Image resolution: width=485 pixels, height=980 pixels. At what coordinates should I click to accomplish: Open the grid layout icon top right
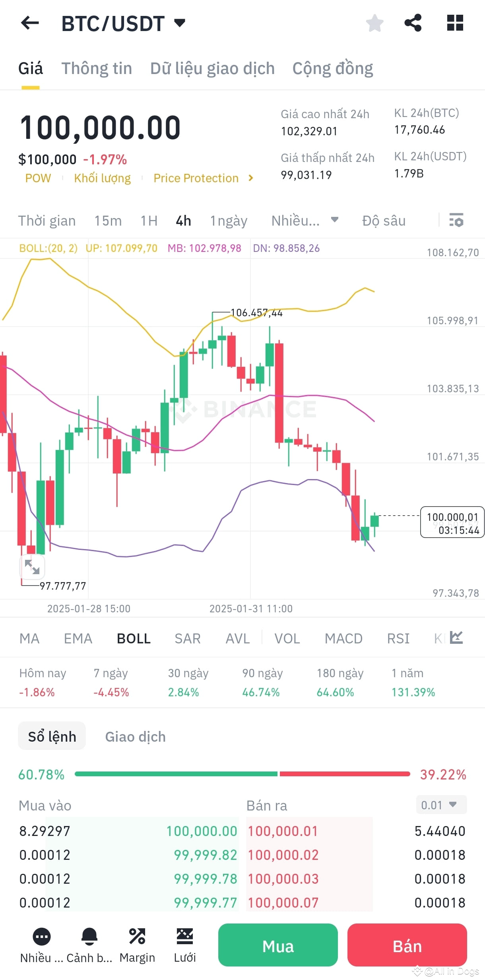pyautogui.click(x=454, y=23)
